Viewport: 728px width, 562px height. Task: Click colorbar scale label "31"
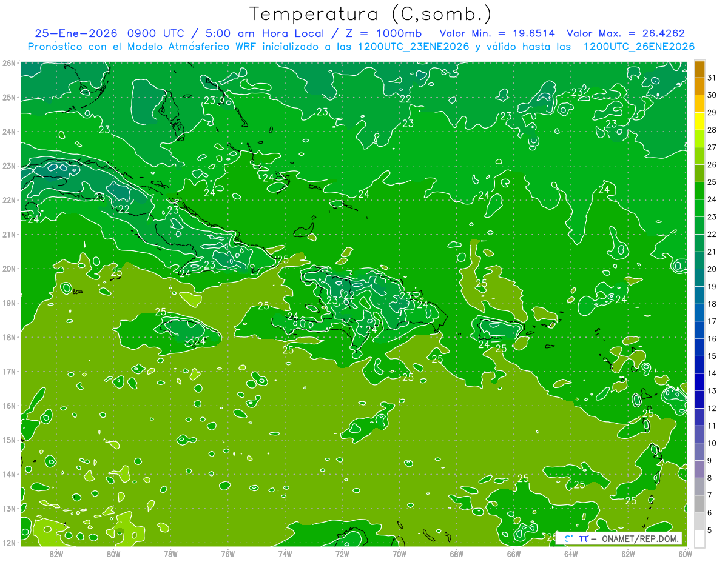click(712, 78)
